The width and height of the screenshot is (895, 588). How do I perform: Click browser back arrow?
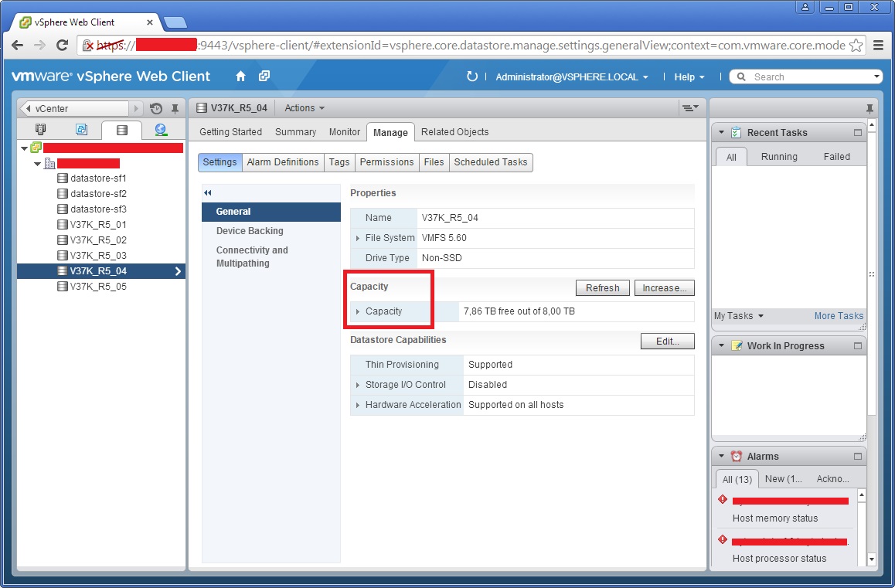click(18, 45)
